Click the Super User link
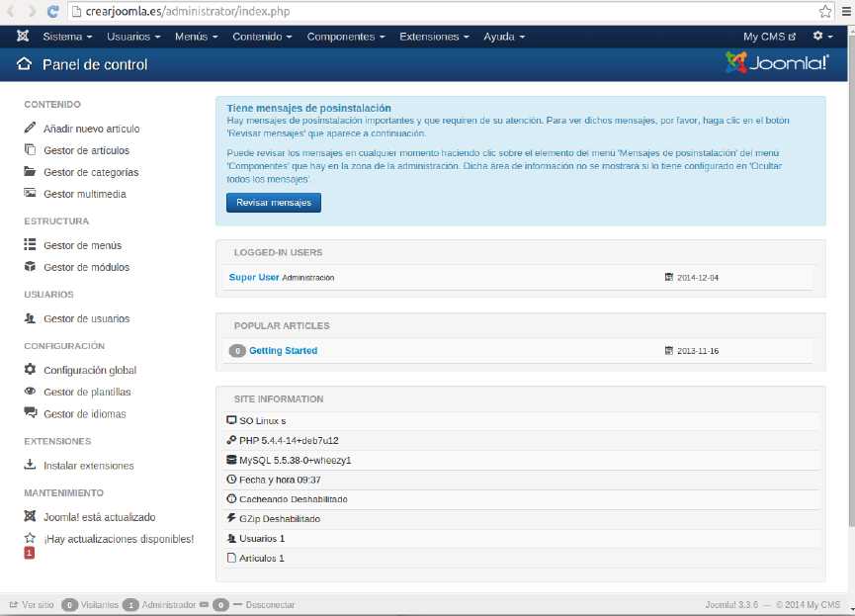 coord(254,278)
